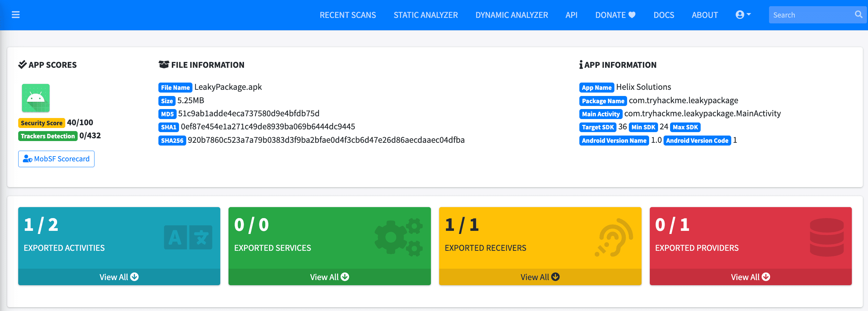This screenshot has height=311, width=868.
Task: View all exported activities
Action: click(x=119, y=277)
